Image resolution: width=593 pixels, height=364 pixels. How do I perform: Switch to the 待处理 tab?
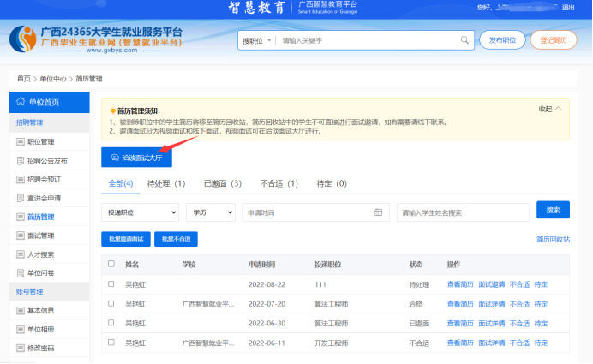coord(166,183)
